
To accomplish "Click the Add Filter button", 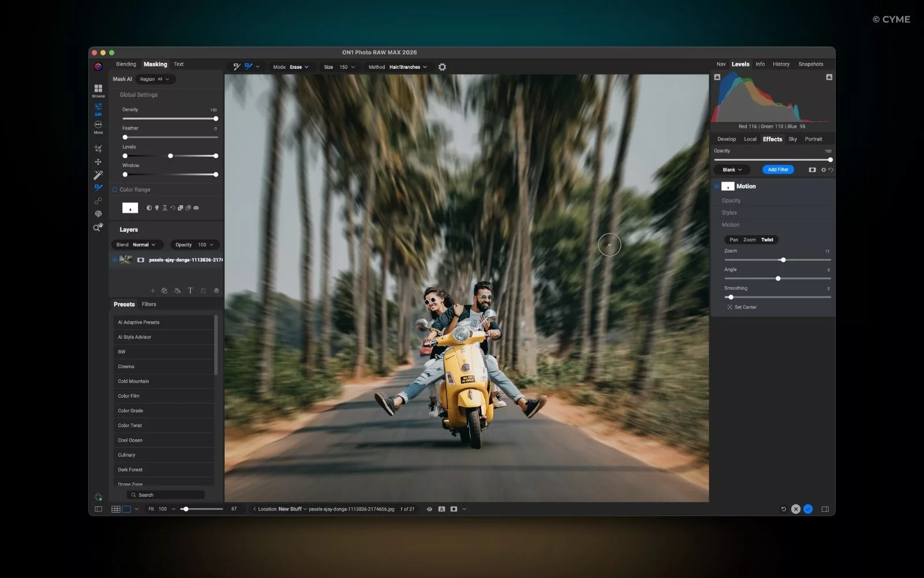I will point(778,169).
